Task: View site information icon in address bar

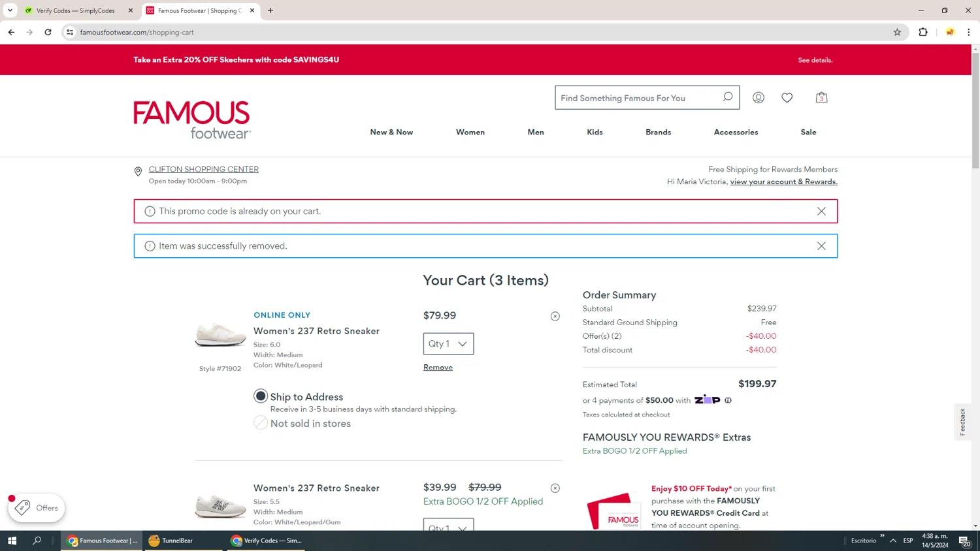Action: (x=70, y=32)
